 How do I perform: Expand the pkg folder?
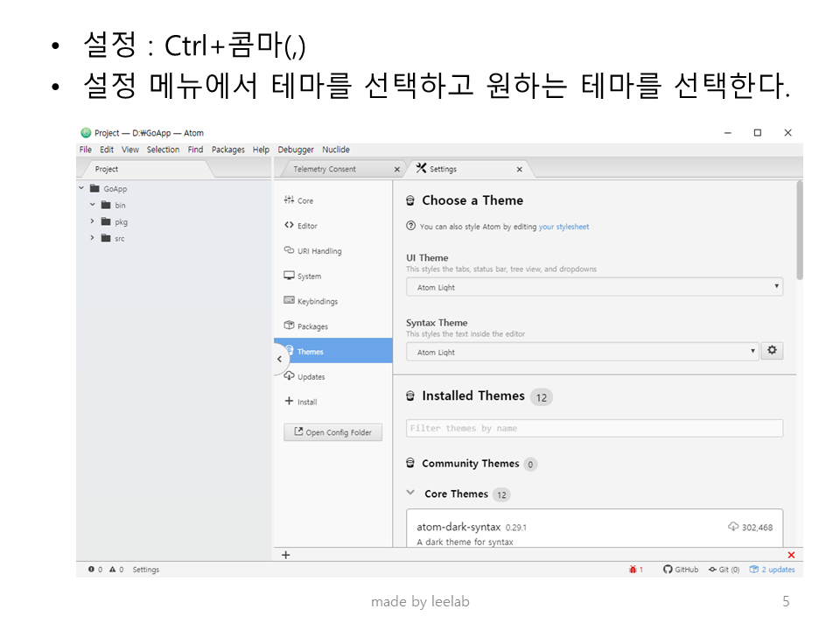pos(92,221)
